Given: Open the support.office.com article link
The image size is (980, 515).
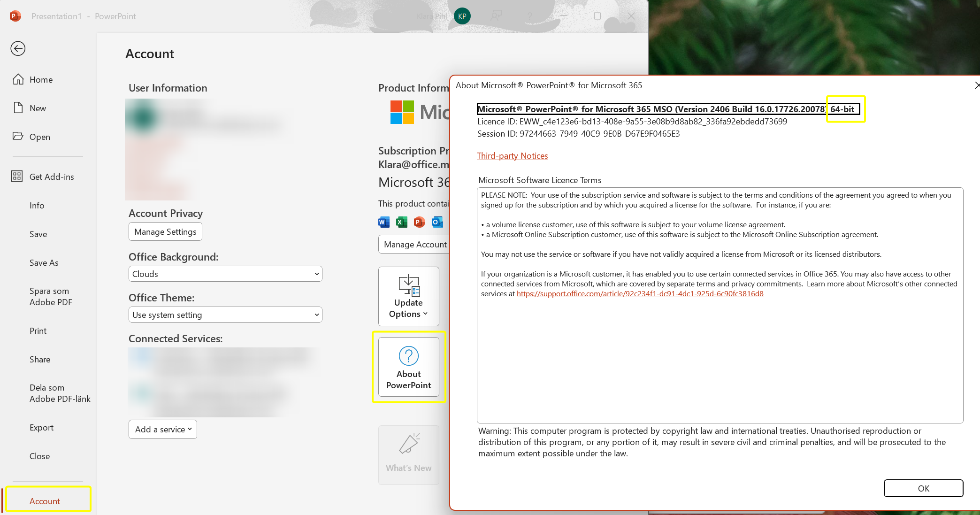Looking at the screenshot, I should point(640,293).
